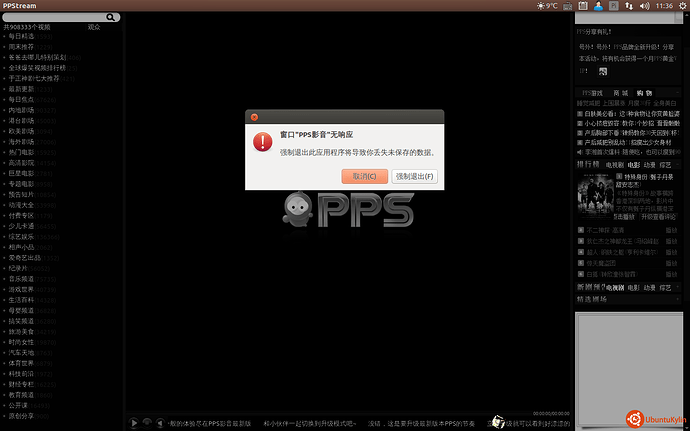
Task: Click the red warning icon in the dialog
Action: (263, 142)
